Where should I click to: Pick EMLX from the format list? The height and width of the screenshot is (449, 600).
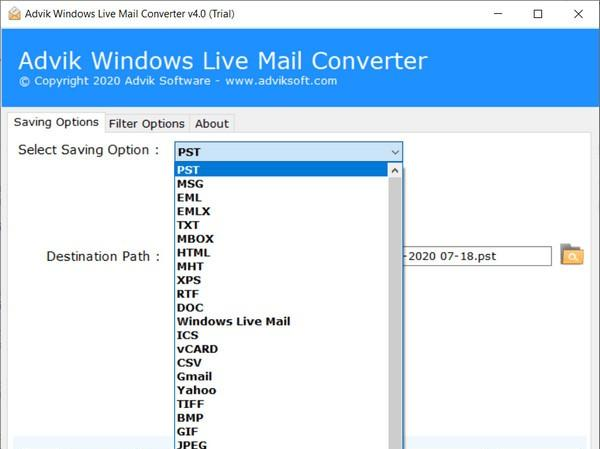[281, 211]
